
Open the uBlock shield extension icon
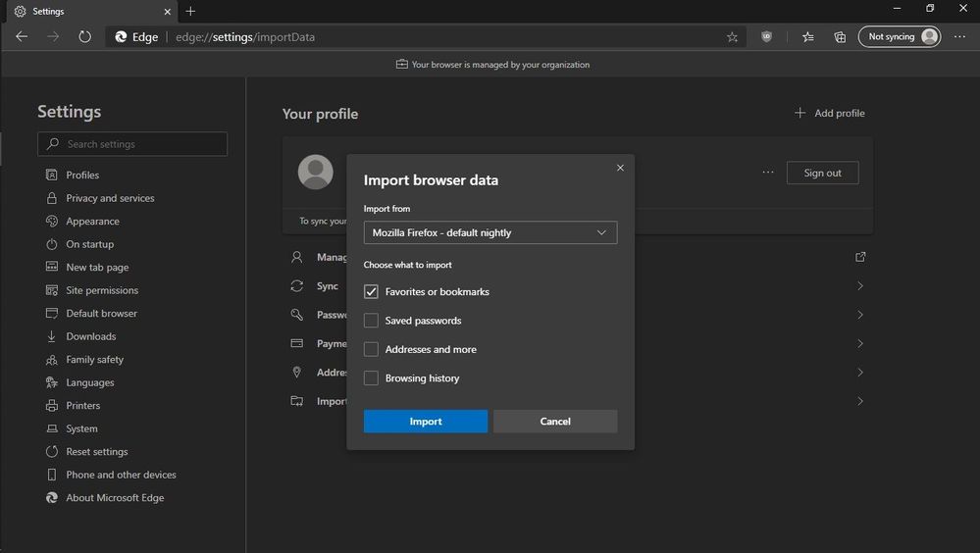click(x=766, y=37)
